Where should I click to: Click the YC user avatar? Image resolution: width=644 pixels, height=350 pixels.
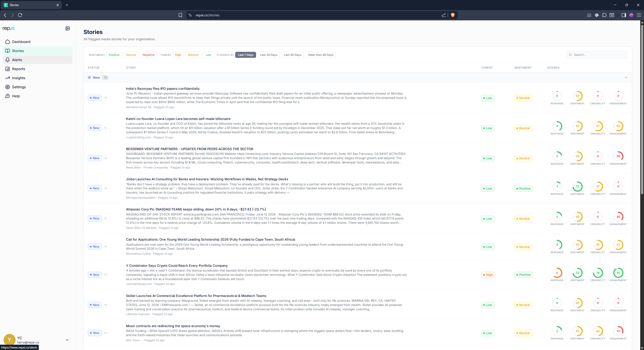[10, 340]
